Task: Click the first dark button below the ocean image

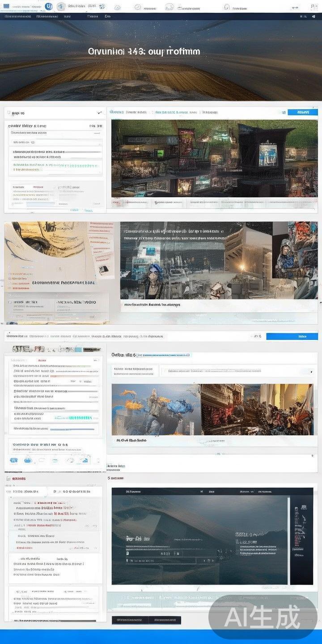Action: [130, 620]
